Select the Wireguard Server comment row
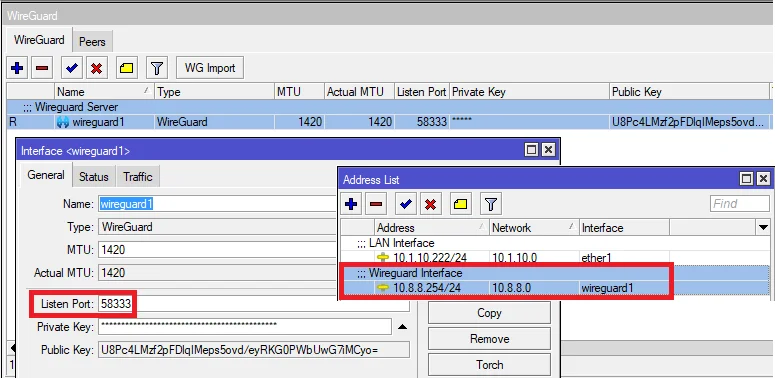775x378 pixels. point(389,107)
